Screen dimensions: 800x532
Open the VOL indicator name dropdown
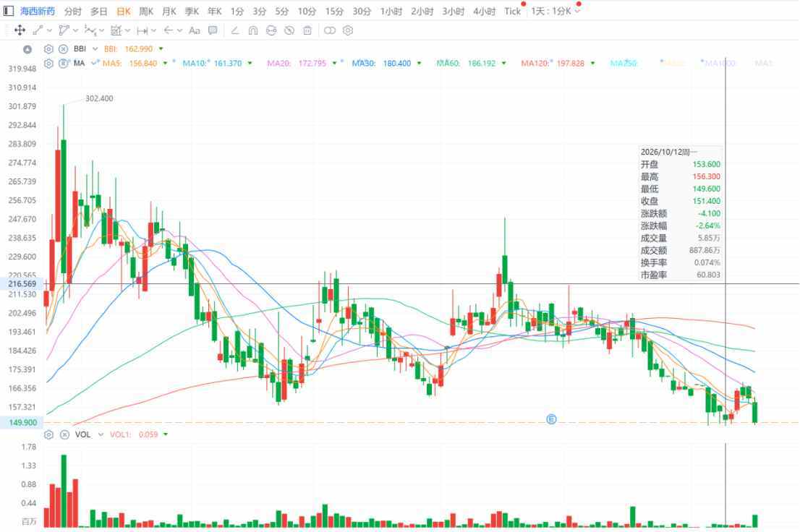pyautogui.click(x=101, y=434)
